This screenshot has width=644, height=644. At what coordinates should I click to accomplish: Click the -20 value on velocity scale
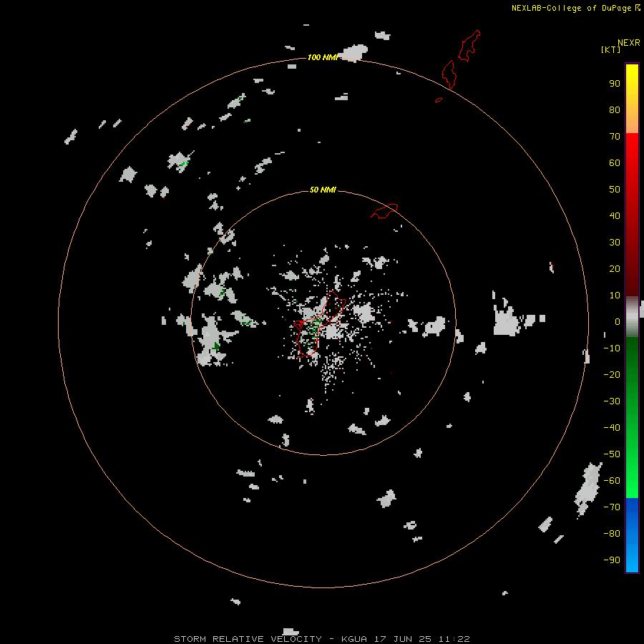point(612,375)
